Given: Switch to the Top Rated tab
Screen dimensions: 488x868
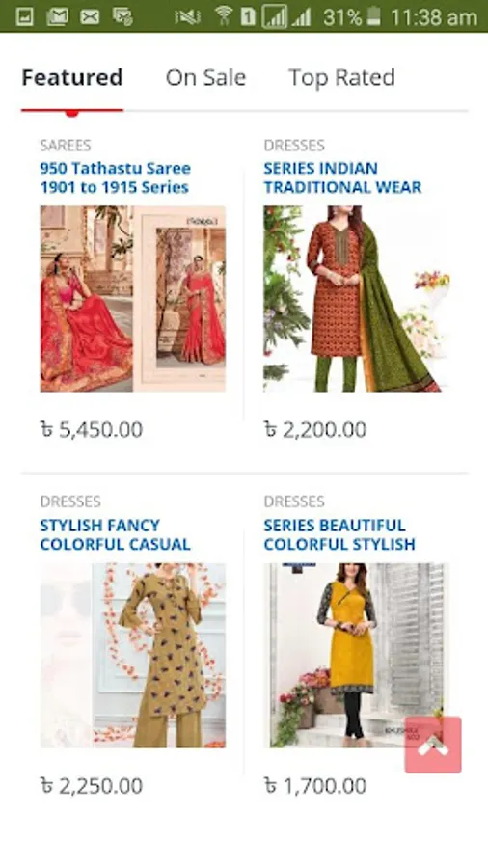Looking at the screenshot, I should coord(342,77).
